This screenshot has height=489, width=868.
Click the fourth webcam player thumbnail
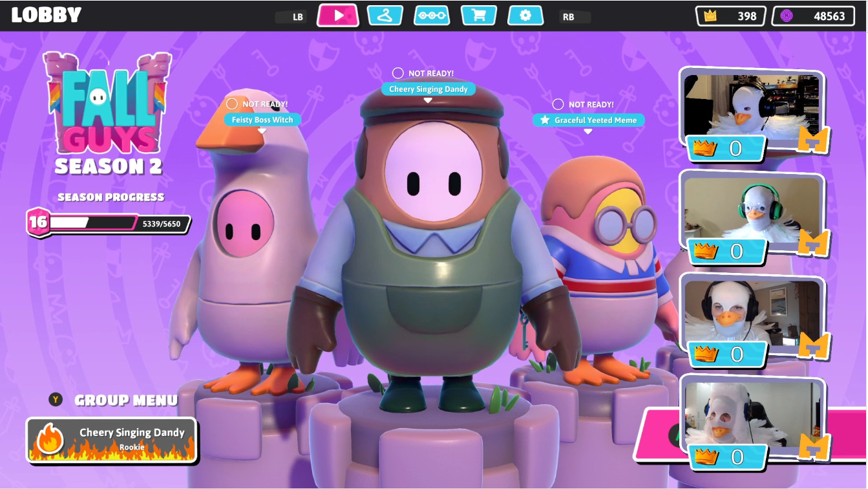pyautogui.click(x=751, y=414)
